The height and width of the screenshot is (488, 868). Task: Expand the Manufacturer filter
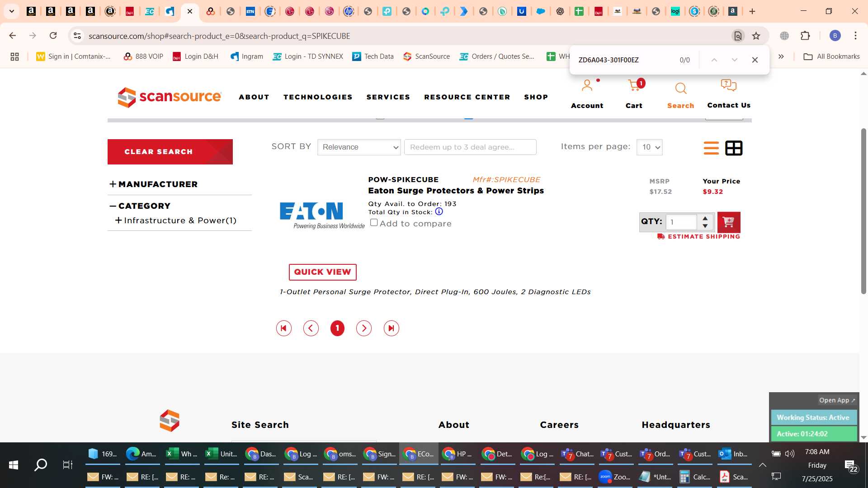(113, 184)
